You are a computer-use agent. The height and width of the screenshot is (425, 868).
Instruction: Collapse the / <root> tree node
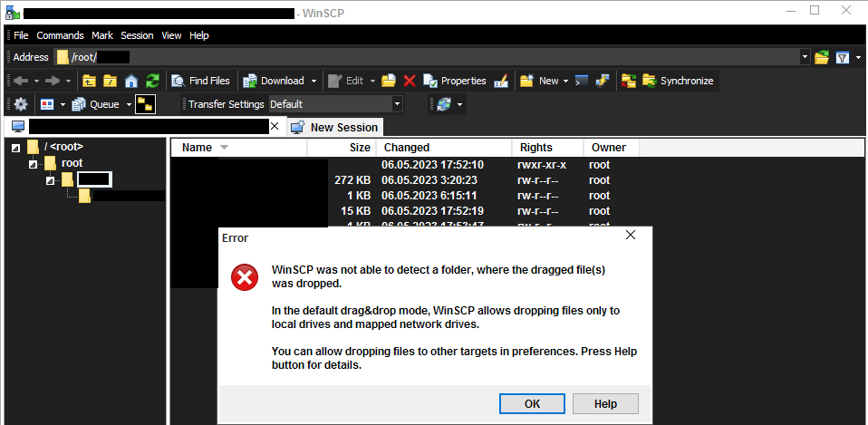(x=16, y=147)
